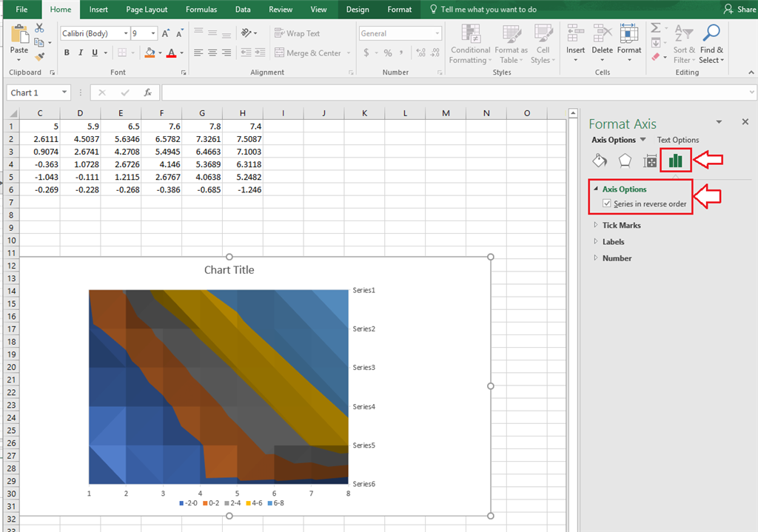The width and height of the screenshot is (758, 532).
Task: Open Sort & Filter menu
Action: (684, 44)
